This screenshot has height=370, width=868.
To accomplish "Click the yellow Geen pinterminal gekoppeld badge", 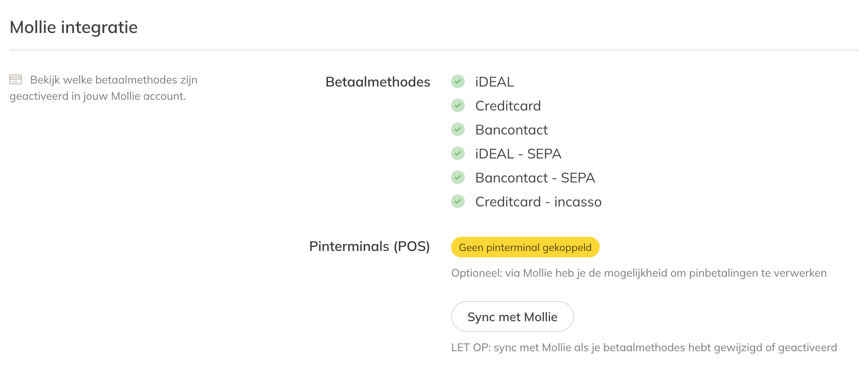I will pyautogui.click(x=525, y=247).
